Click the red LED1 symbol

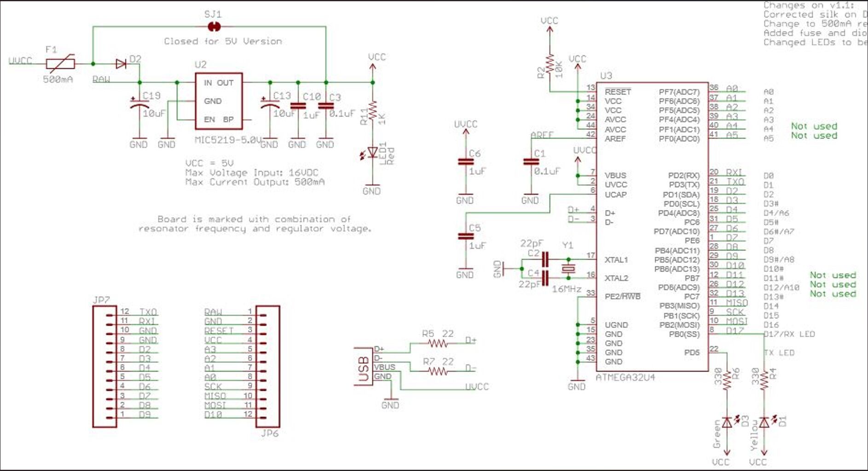click(373, 152)
